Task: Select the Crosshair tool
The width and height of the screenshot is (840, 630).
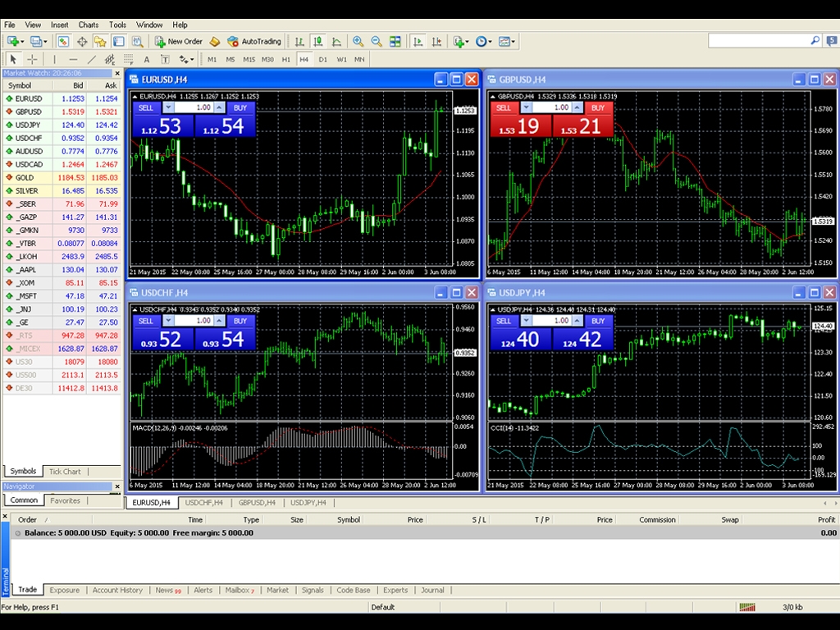Action: click(33, 59)
